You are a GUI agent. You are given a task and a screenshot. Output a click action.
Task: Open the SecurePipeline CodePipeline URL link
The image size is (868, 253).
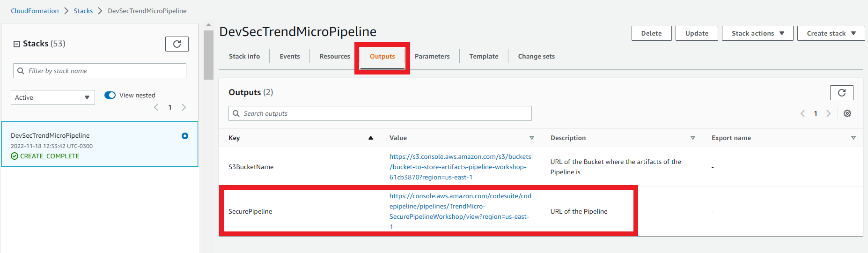tap(460, 211)
